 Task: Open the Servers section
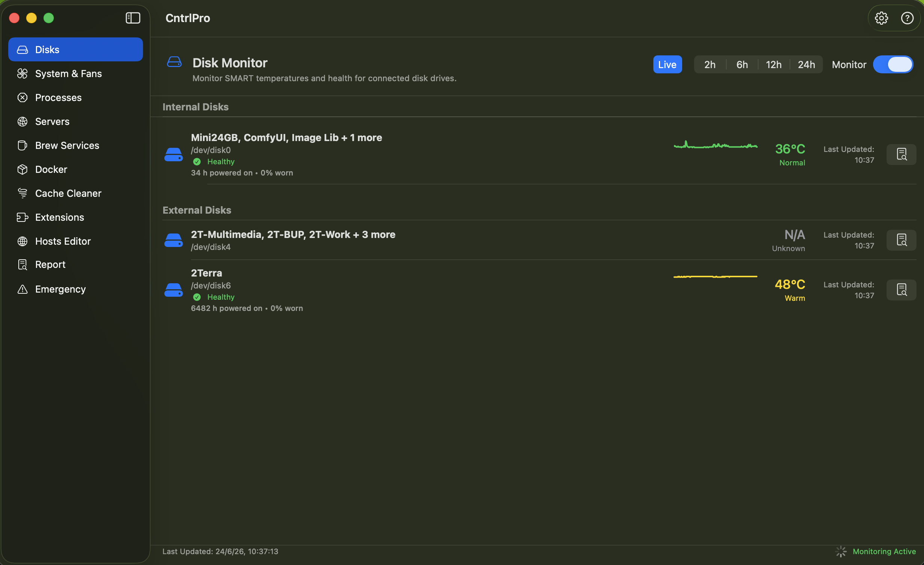(75, 121)
